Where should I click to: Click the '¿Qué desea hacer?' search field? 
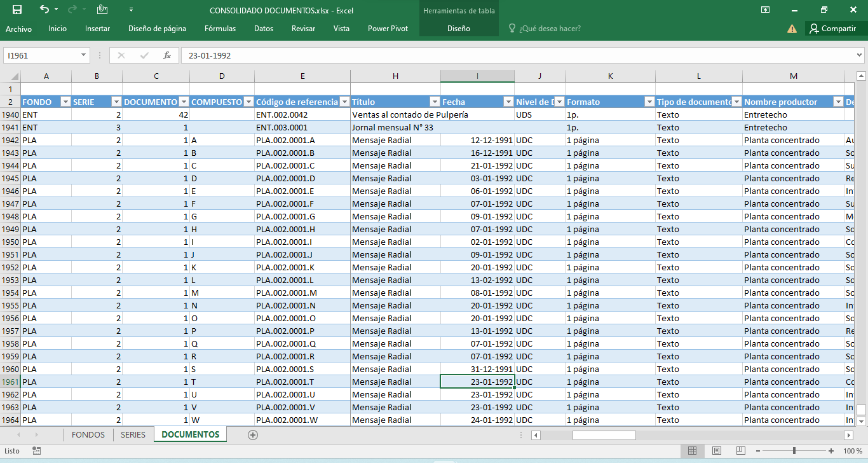pyautogui.click(x=550, y=29)
